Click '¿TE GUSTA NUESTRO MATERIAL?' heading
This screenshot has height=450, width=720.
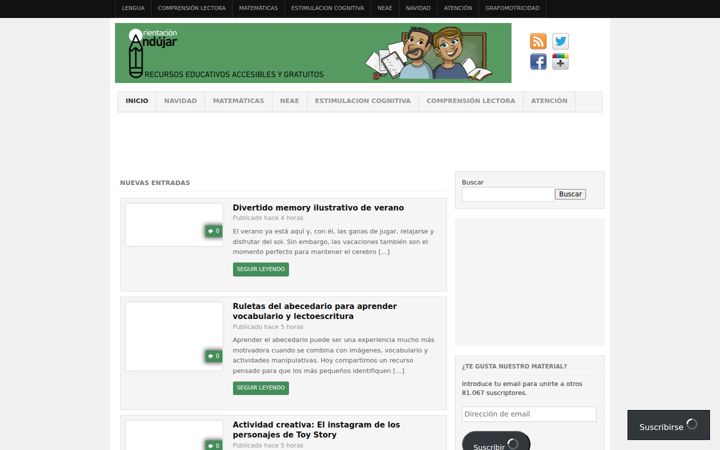point(514,366)
